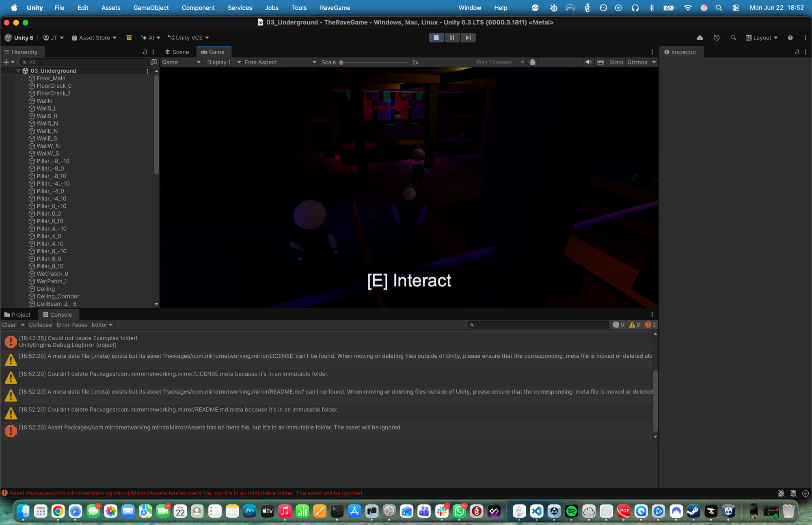Open the Clear options dropdown arrow
Screen dimensions: 812x525
click(x=22, y=325)
